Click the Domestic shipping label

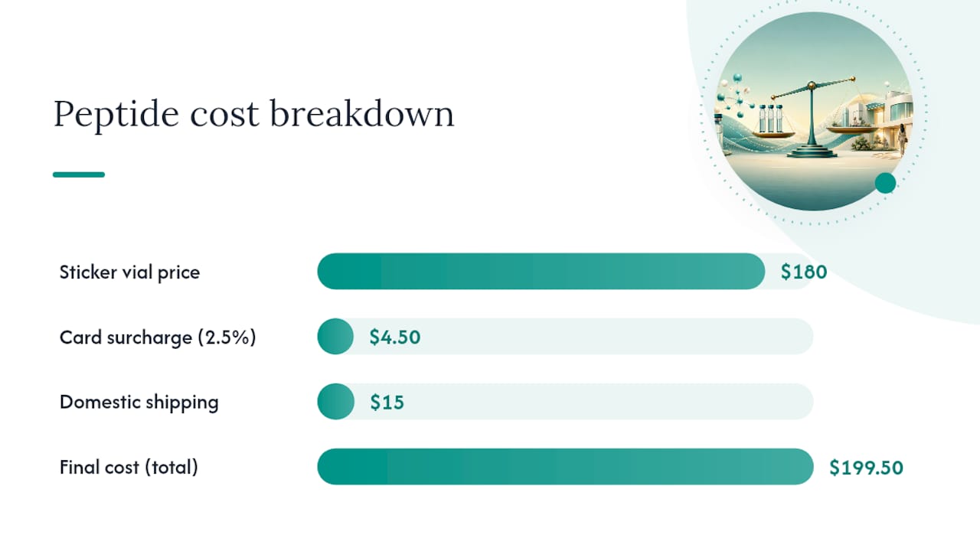(139, 402)
